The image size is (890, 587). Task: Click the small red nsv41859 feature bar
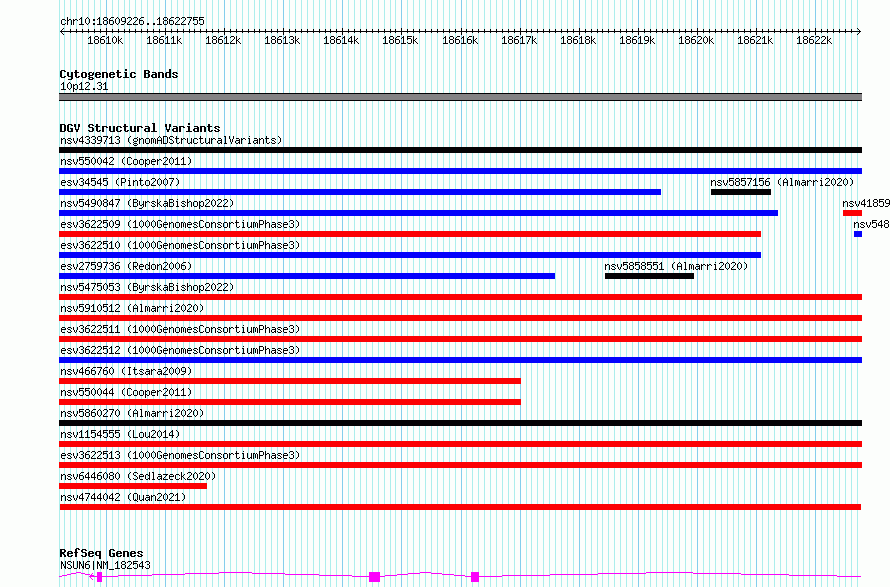coord(853,213)
